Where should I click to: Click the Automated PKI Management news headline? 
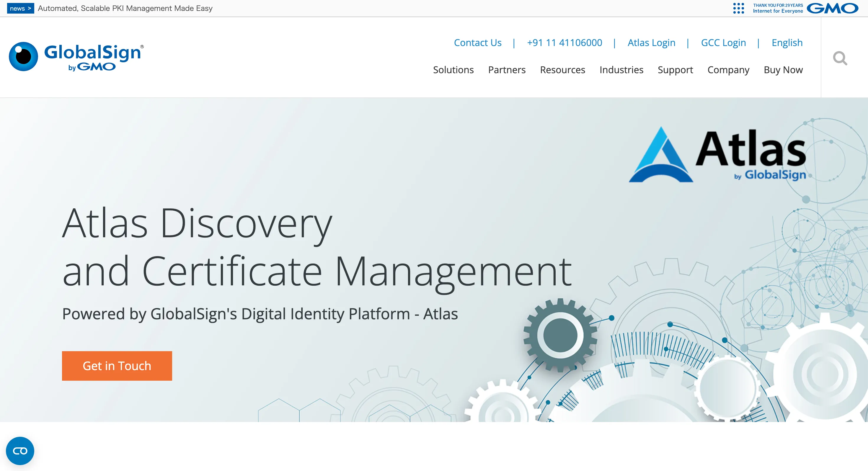tap(125, 8)
